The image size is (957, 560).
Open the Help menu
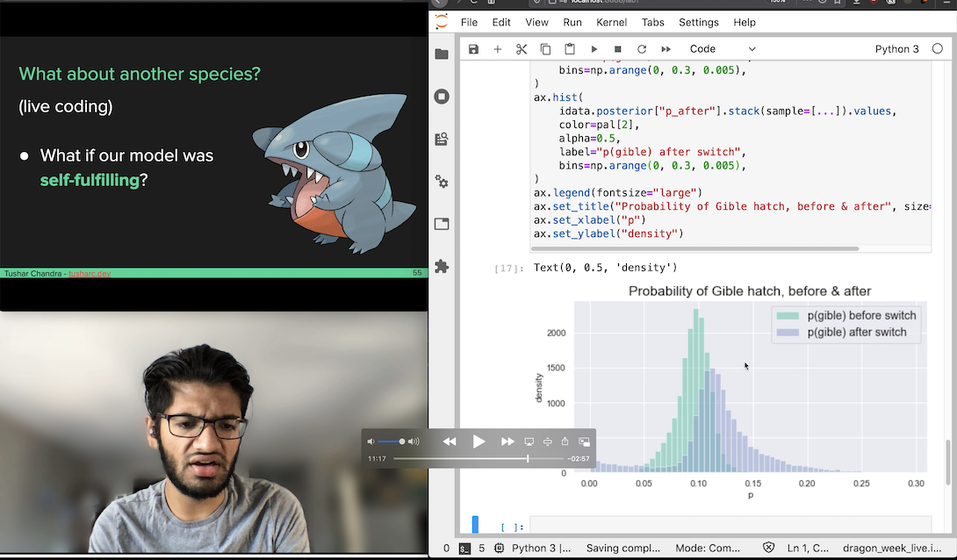point(744,22)
